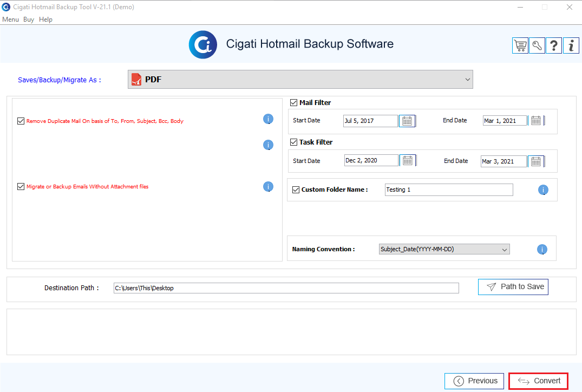Close the Cigati Hotmail Backup window
The height and width of the screenshot is (392, 582).
point(570,7)
